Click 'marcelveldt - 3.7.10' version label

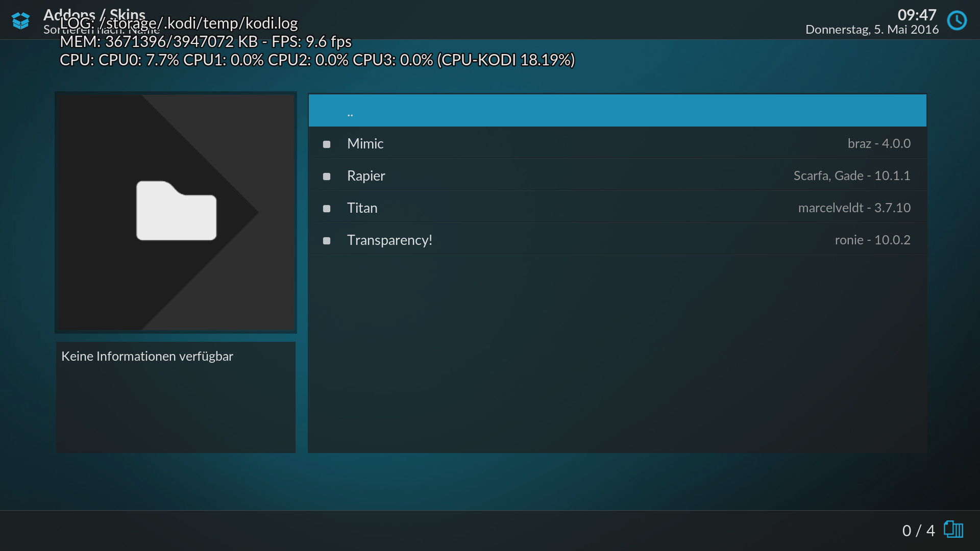854,208
